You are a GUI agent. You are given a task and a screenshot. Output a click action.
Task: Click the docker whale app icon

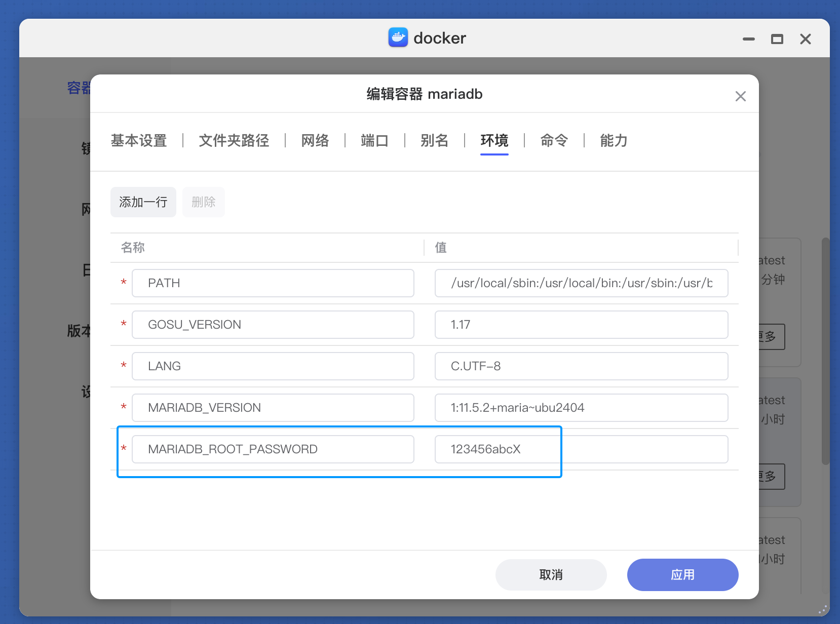point(398,37)
